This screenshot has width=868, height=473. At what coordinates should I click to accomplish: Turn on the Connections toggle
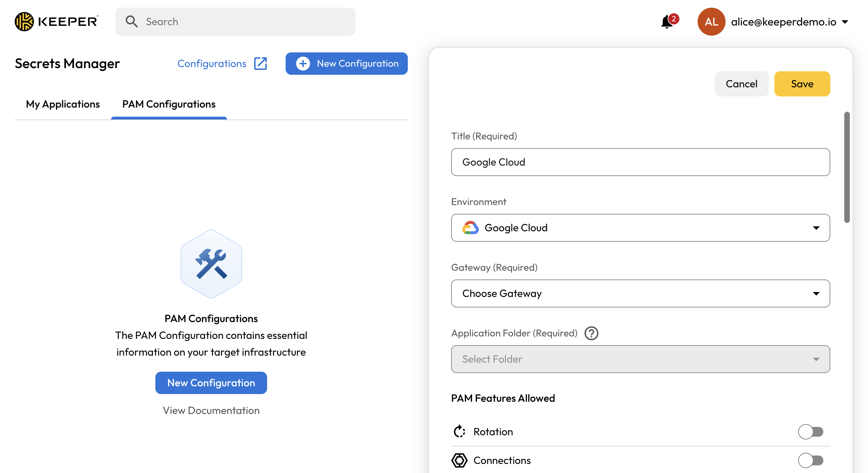pyautogui.click(x=810, y=460)
